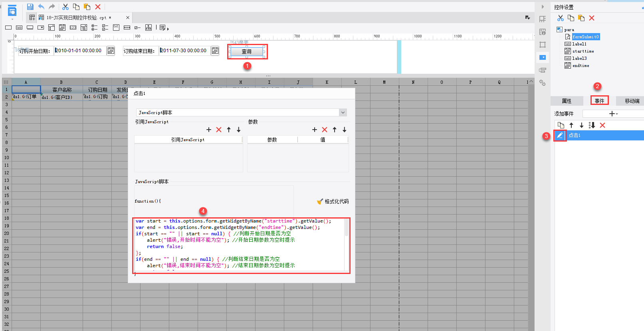
Task: Click the 订购开始日期 date input field
Action: [x=80, y=51]
